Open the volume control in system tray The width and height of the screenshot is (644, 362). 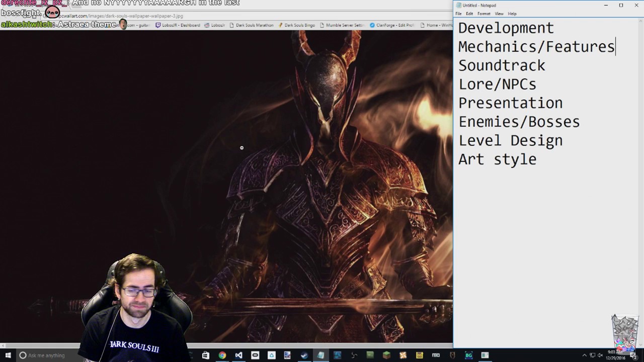(600, 355)
